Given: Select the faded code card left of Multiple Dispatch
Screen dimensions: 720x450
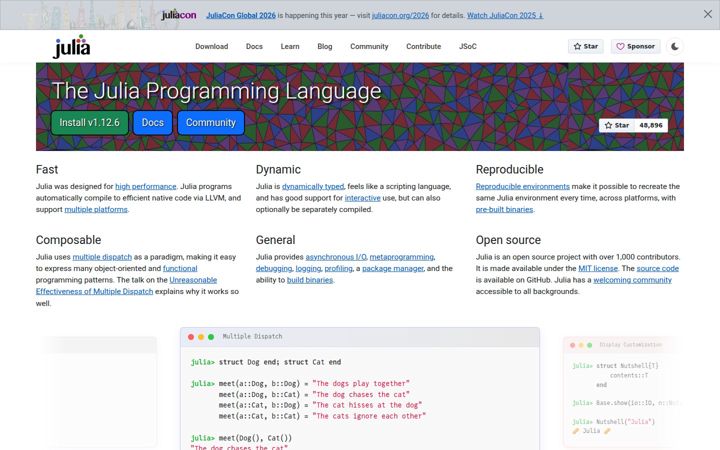Looking at the screenshot, I should (99, 392).
